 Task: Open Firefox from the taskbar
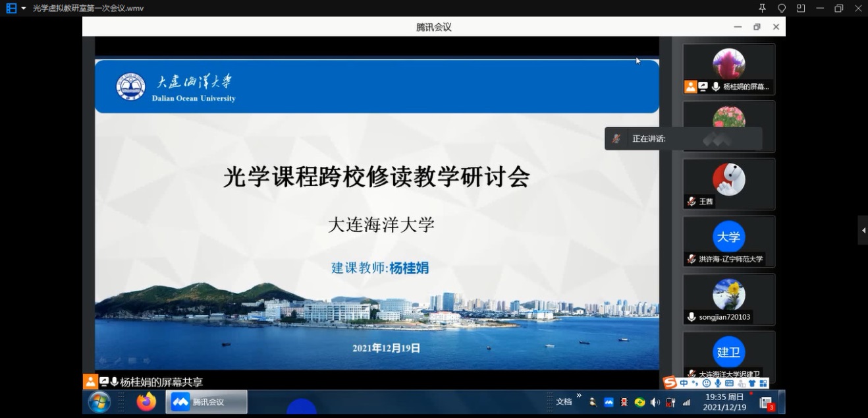[x=146, y=402]
